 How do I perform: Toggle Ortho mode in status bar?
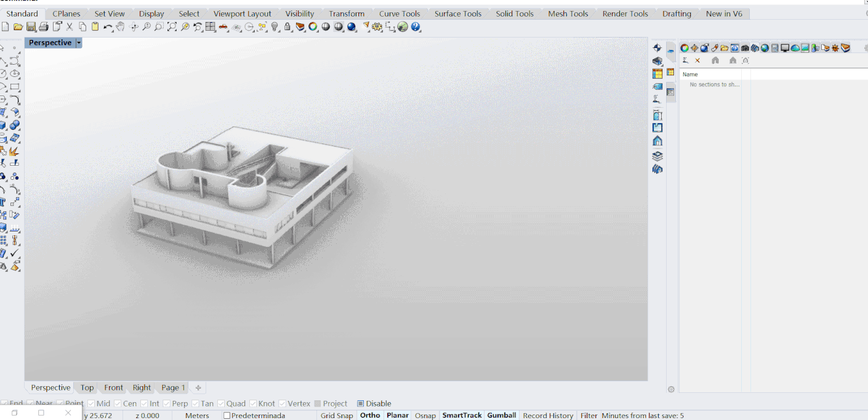[x=370, y=416]
